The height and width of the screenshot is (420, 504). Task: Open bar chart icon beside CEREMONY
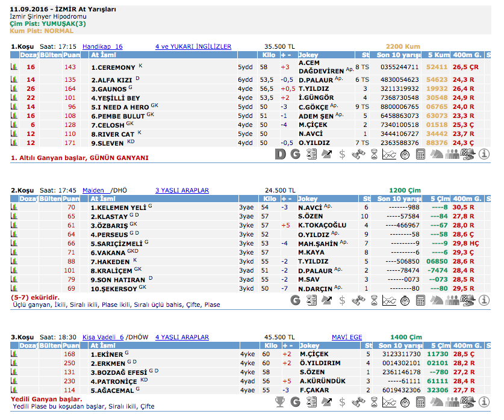pos(14,67)
